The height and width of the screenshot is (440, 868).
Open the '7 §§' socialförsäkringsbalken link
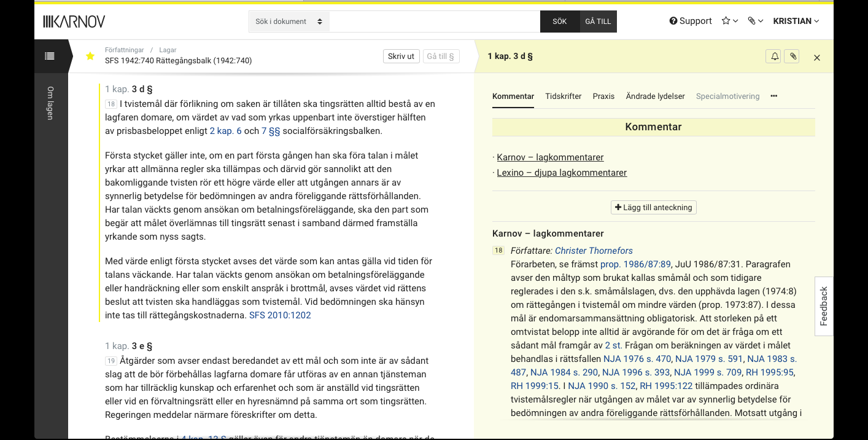pyautogui.click(x=271, y=131)
